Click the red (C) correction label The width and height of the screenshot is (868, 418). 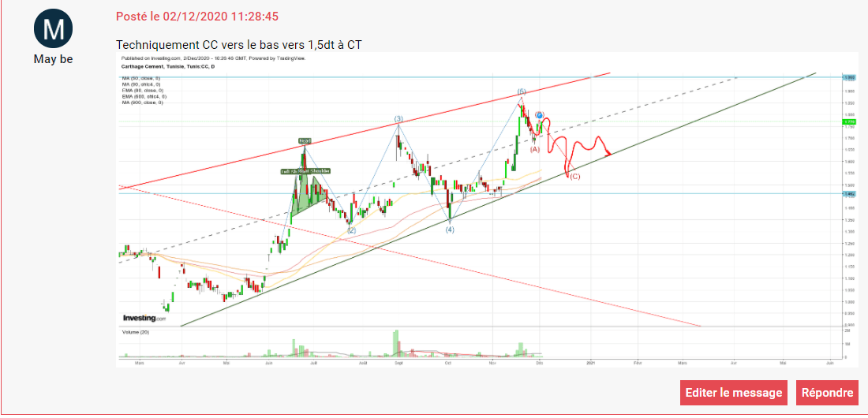pyautogui.click(x=575, y=177)
